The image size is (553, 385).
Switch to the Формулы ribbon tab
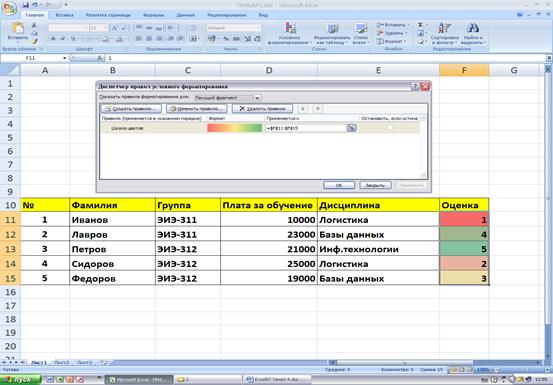[x=153, y=15]
